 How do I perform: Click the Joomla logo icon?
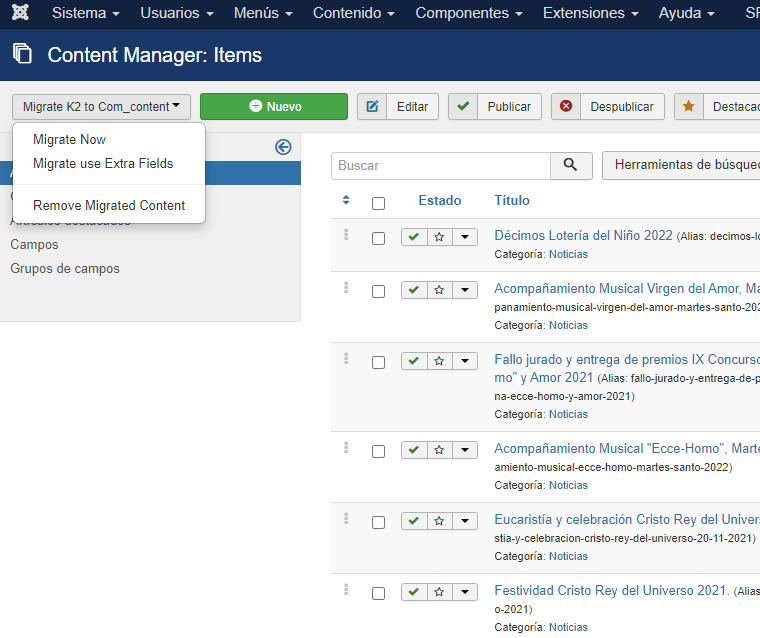[x=21, y=14]
